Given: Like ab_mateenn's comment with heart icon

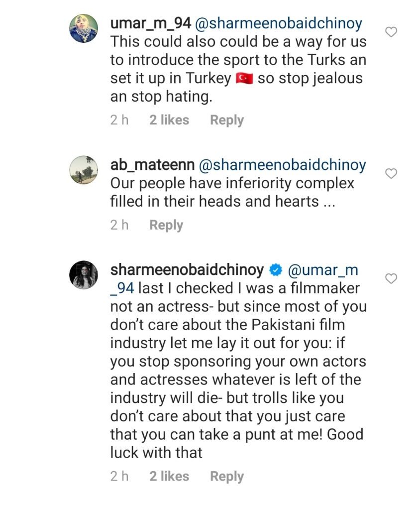Looking at the screenshot, I should (392, 173).
